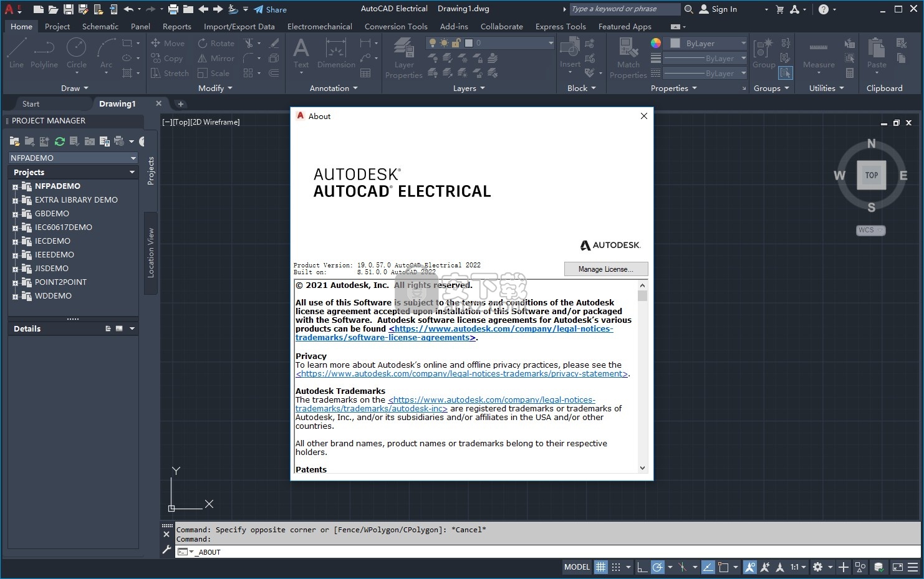
Task: Create a new drawing from quick access toolbar
Action: coord(38,9)
